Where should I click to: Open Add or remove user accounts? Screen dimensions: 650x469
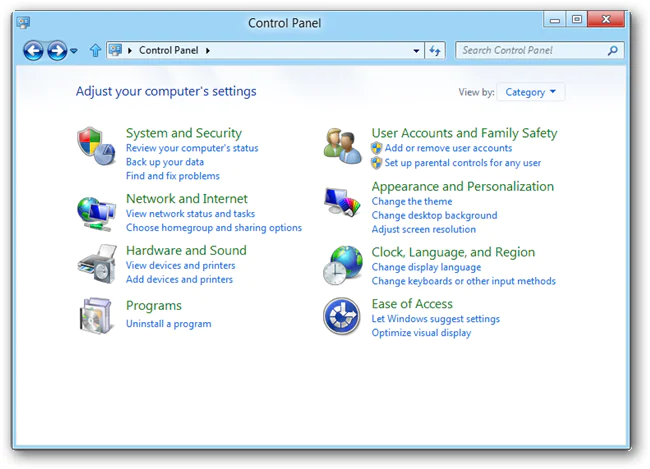click(448, 148)
